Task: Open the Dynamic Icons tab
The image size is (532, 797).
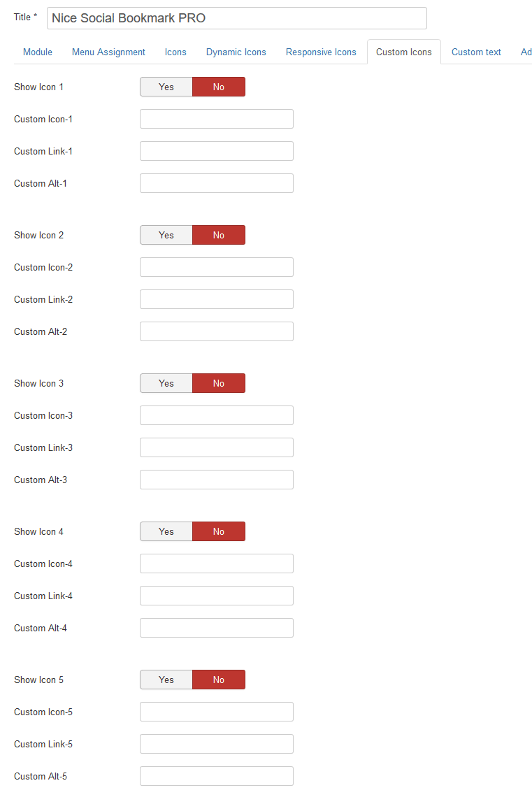Action: [x=236, y=52]
